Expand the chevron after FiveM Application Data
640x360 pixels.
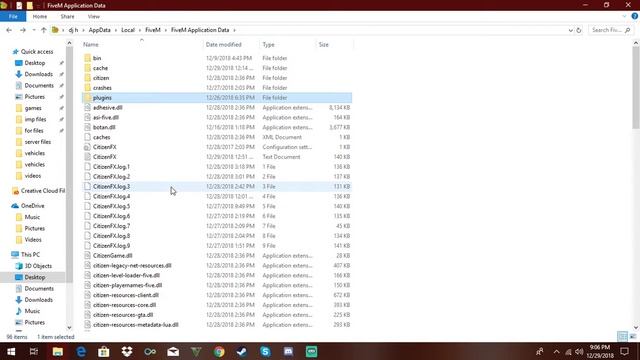(234, 30)
